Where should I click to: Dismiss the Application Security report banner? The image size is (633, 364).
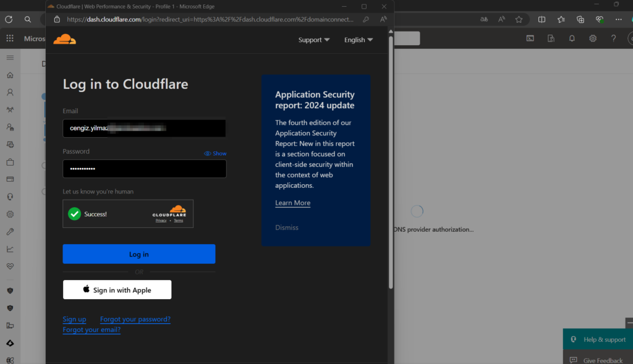(x=287, y=227)
